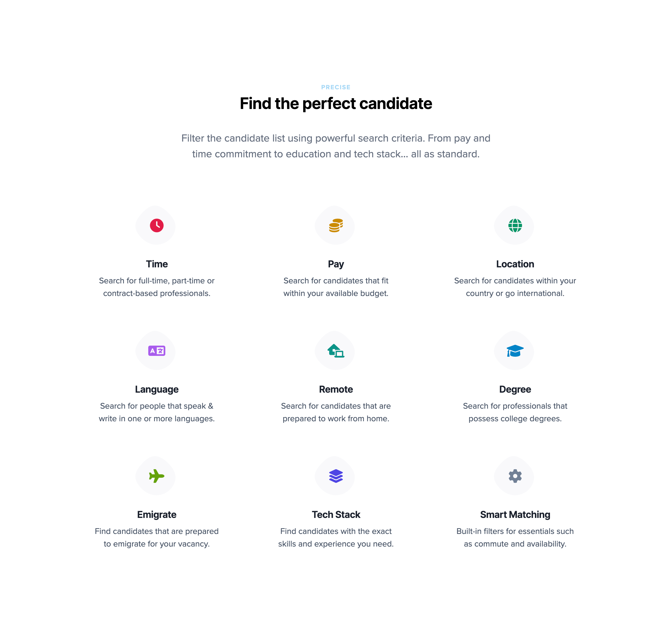Click the red clock Time icon
The height and width of the screenshot is (634, 672).
point(157,226)
